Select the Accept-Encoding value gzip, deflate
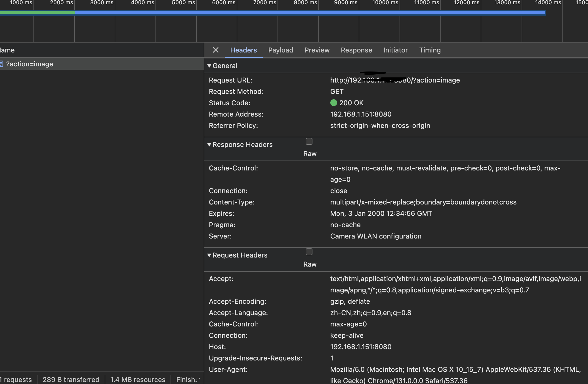The image size is (588, 384). (x=350, y=301)
